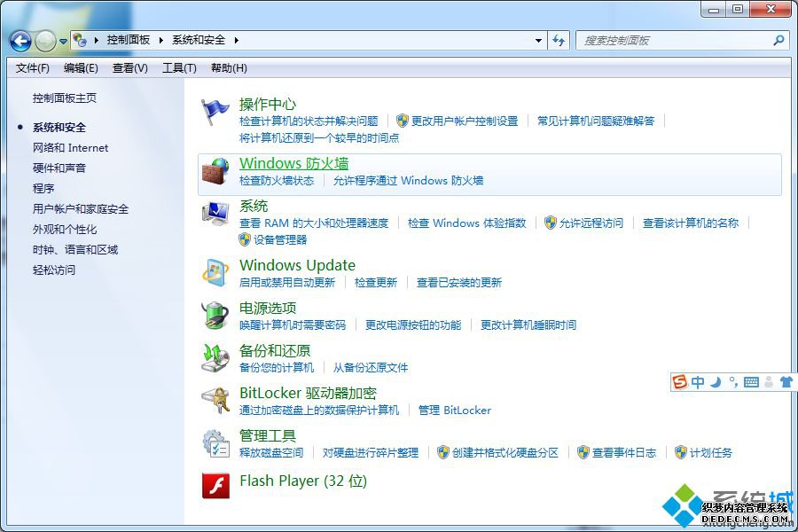Go to 控制面板主页 in the sidebar
The height and width of the screenshot is (532, 798).
[65, 98]
